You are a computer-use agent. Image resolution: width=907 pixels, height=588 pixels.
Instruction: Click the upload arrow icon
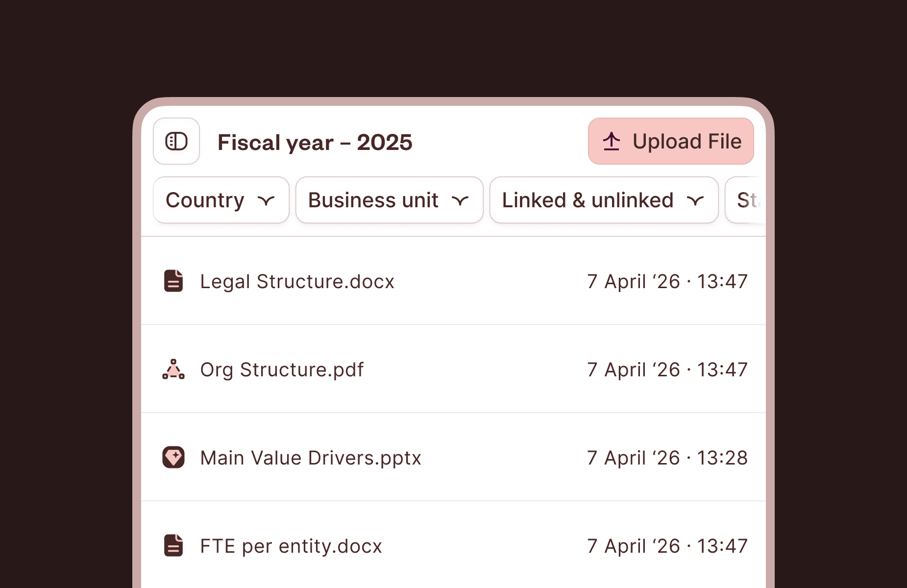611,142
